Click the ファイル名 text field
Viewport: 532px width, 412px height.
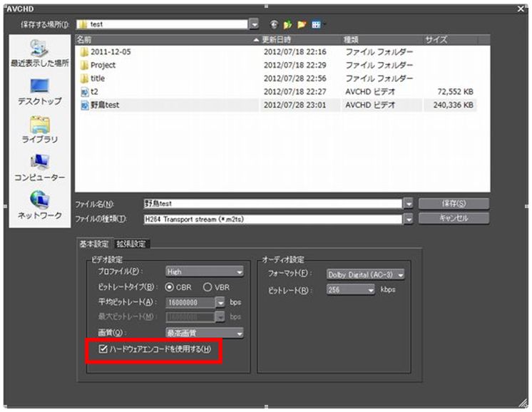(x=273, y=203)
